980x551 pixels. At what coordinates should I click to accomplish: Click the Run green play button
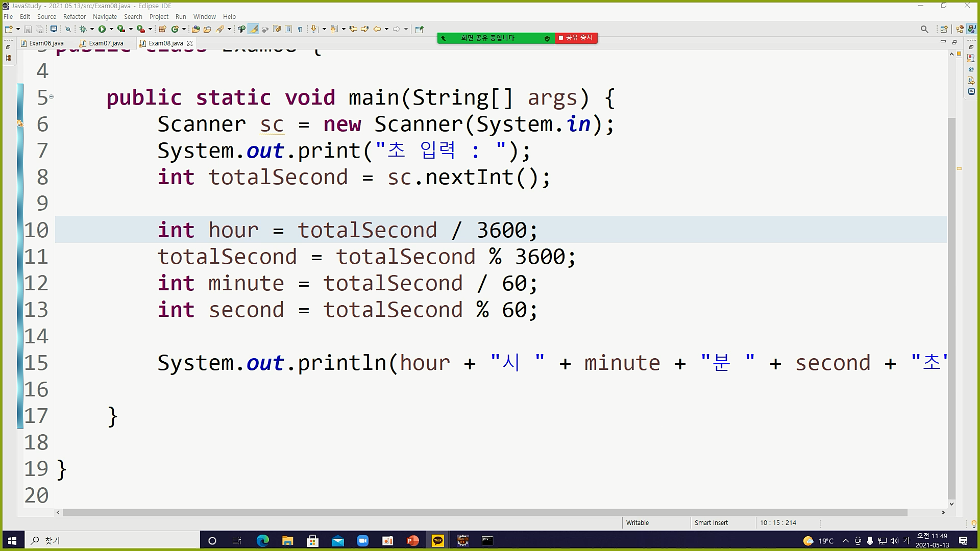point(102,29)
